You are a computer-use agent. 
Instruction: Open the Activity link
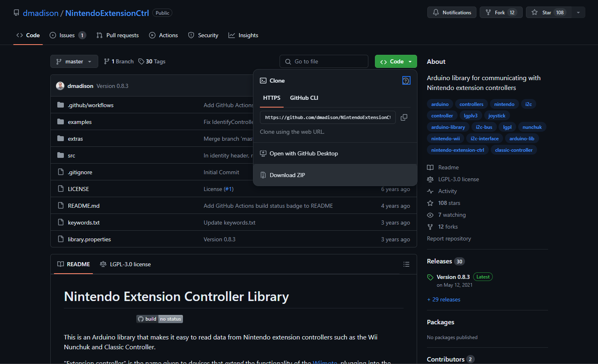pos(442,191)
